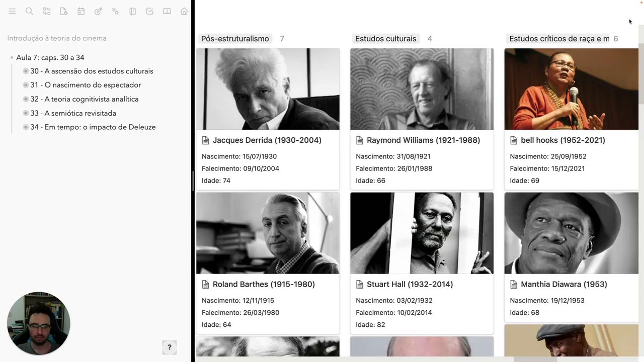Click the Estudos culturais column header
Screen dimensions: 644x362
tap(386, 39)
